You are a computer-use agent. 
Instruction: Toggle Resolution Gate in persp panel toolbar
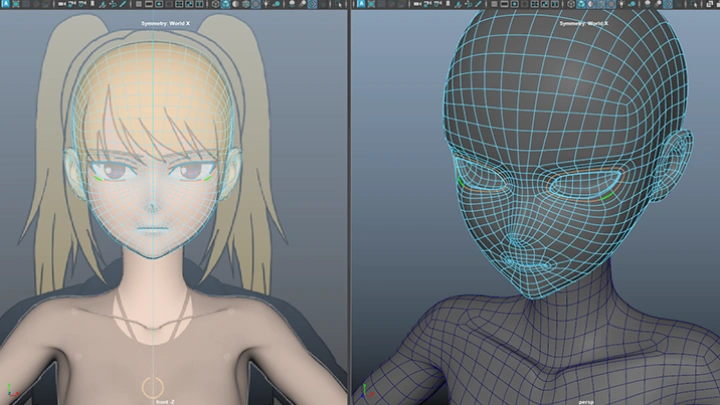(x=515, y=4)
